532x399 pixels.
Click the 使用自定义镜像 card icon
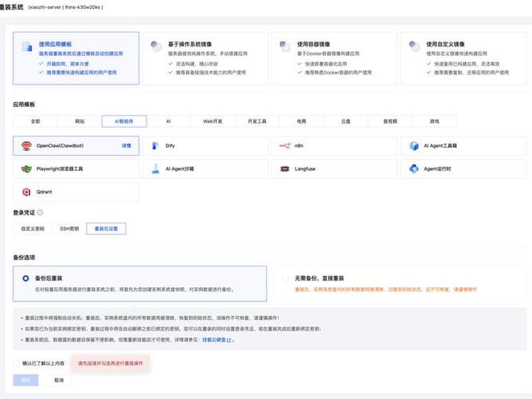(x=414, y=46)
